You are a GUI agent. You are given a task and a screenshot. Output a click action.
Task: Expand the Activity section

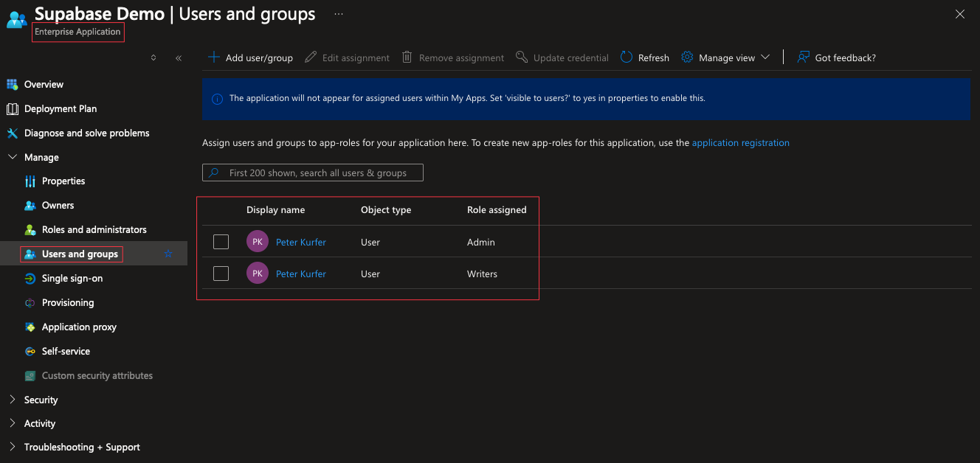12,423
